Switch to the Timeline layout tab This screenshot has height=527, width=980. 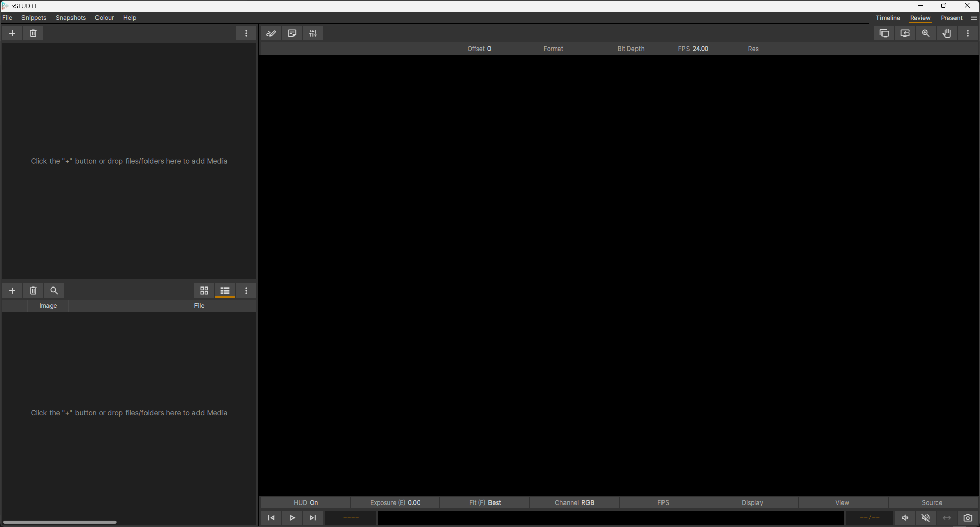pyautogui.click(x=888, y=18)
